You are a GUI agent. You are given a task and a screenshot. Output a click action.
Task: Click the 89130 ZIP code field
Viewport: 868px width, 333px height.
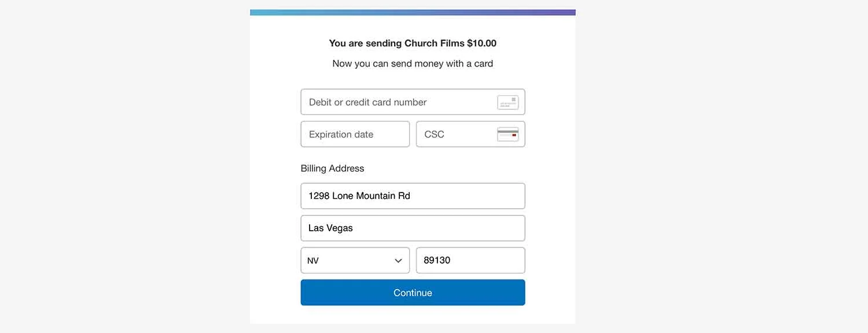tap(470, 260)
